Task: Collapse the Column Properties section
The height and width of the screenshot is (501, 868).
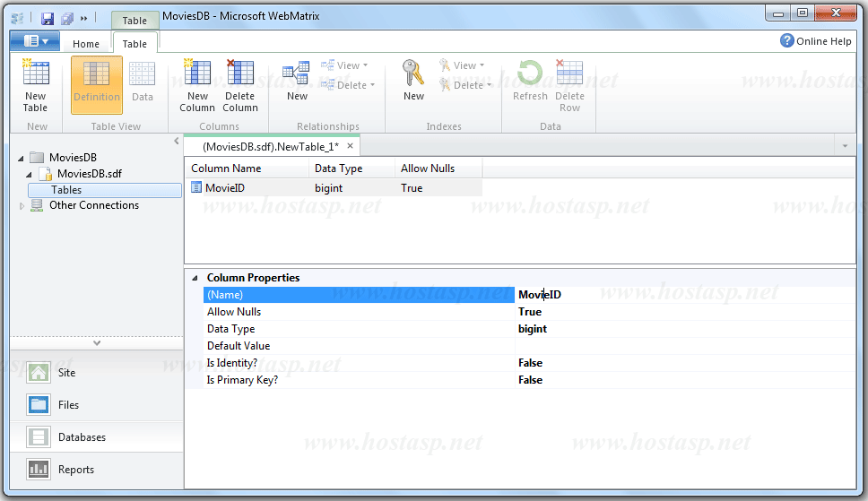Action: click(195, 278)
